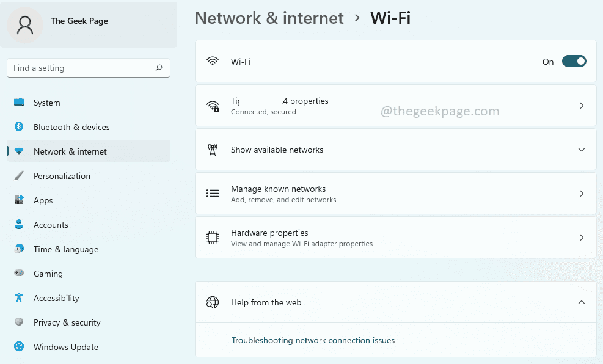Select the Bluetooth & devices sidebar icon
Image resolution: width=603 pixels, height=364 pixels.
click(x=19, y=127)
